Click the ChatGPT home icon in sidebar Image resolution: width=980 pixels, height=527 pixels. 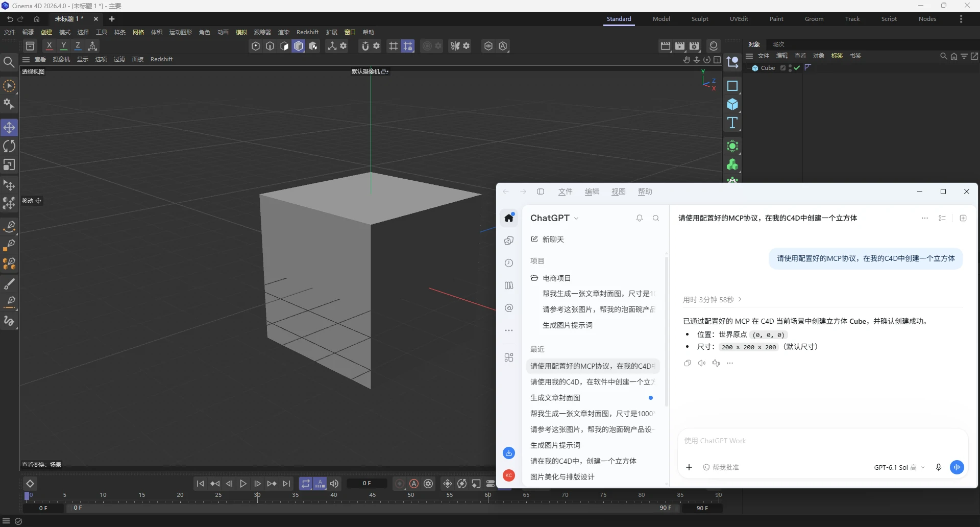(509, 218)
